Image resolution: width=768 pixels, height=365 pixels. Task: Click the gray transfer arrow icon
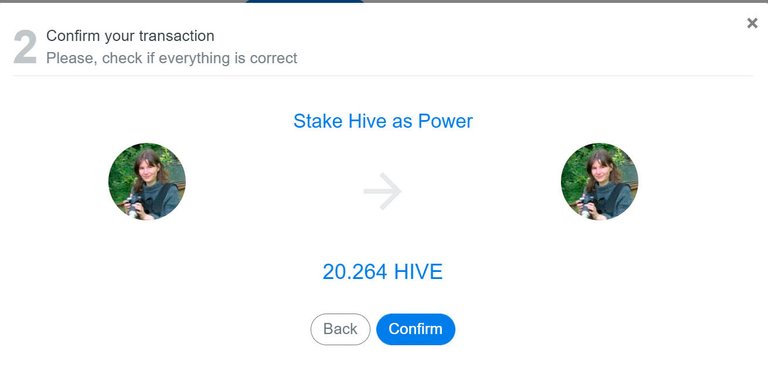pyautogui.click(x=383, y=191)
